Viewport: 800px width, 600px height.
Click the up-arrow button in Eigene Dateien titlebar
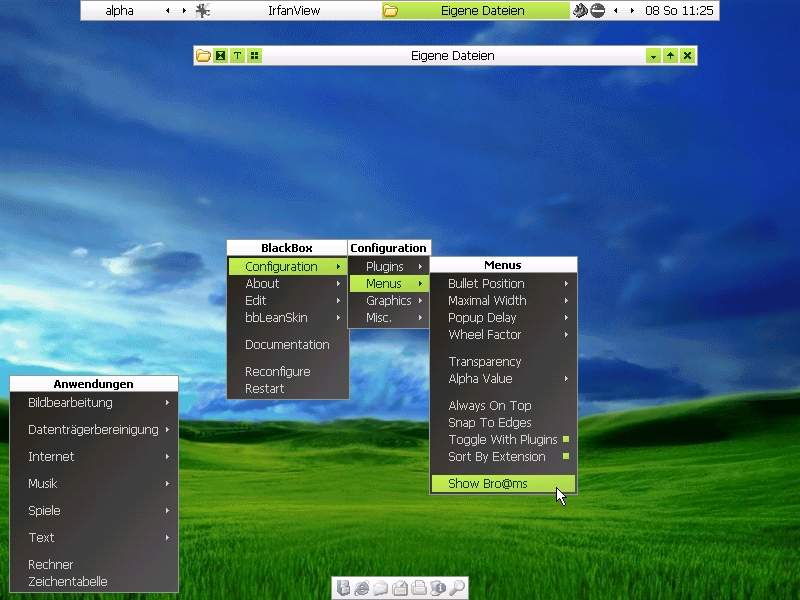click(x=670, y=56)
